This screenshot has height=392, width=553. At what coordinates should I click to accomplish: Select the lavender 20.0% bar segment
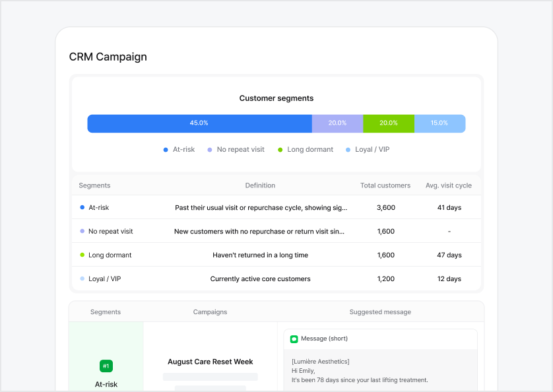click(x=337, y=123)
